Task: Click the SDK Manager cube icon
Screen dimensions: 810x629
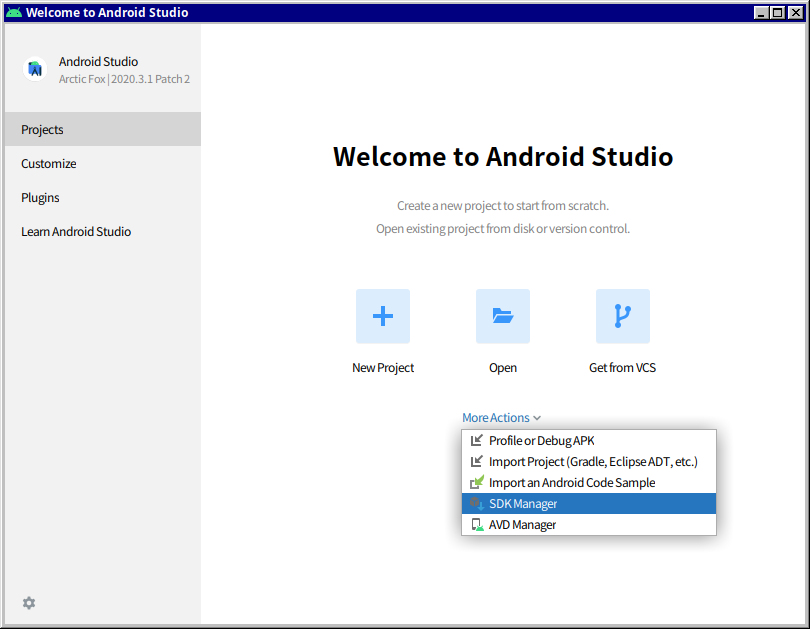Action: [x=476, y=504]
